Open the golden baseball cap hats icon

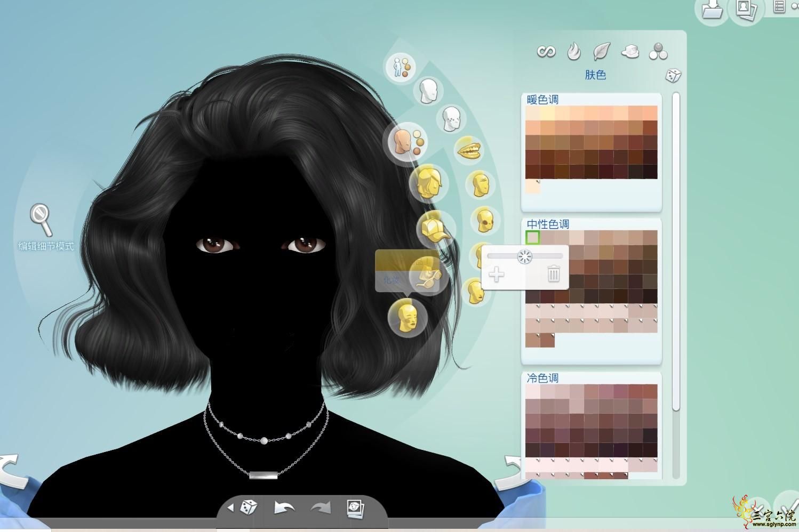[x=435, y=230]
